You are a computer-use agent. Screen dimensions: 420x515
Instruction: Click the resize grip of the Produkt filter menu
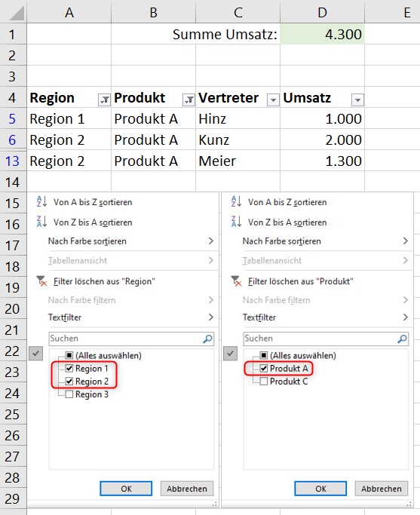pos(409,504)
